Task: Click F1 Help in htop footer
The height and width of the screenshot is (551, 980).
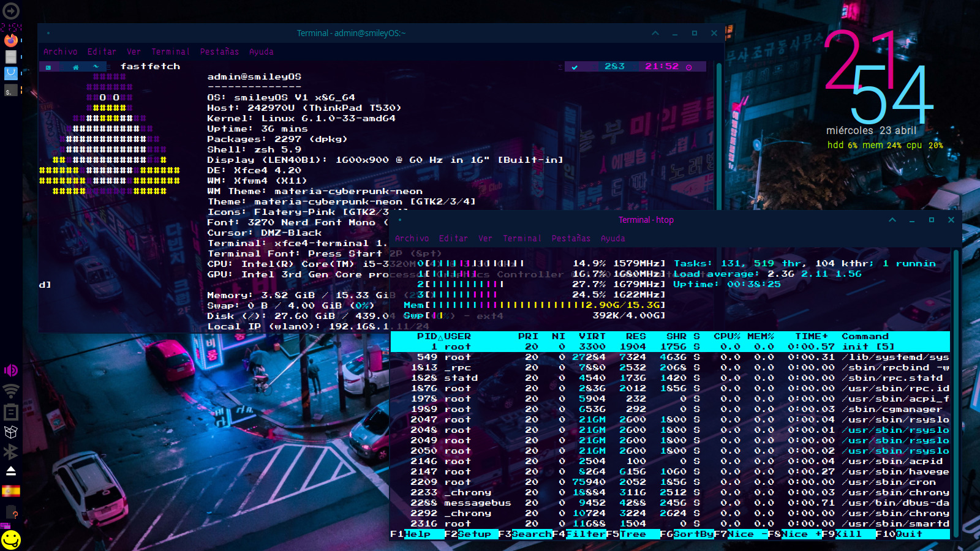Action: (x=417, y=534)
